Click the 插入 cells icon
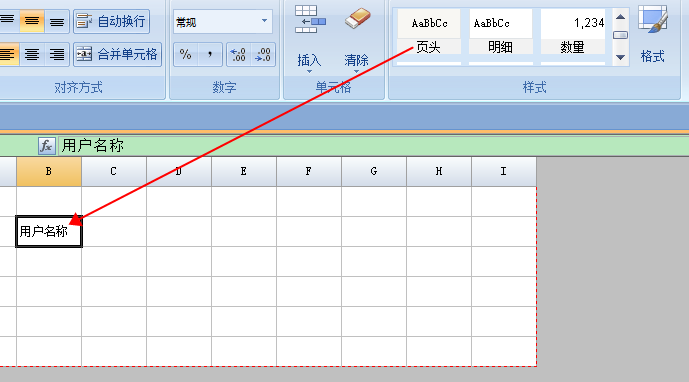Viewport: 689px width, 382px height. [310, 19]
